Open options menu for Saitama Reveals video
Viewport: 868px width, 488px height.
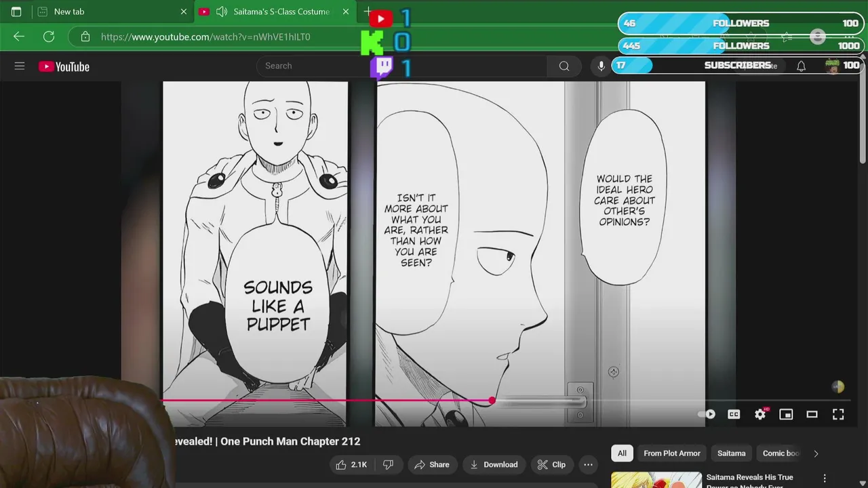coord(825,479)
